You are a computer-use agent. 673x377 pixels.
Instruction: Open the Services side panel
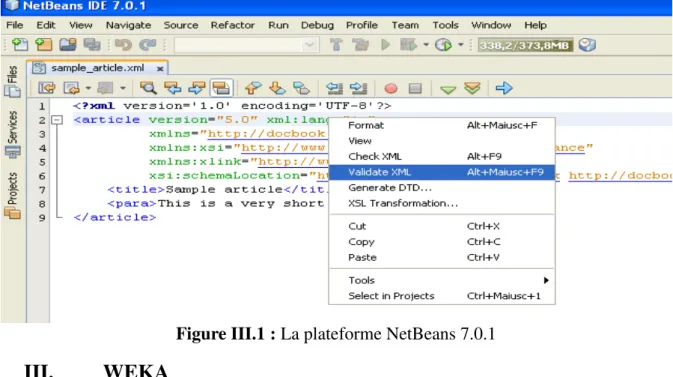(x=12, y=134)
